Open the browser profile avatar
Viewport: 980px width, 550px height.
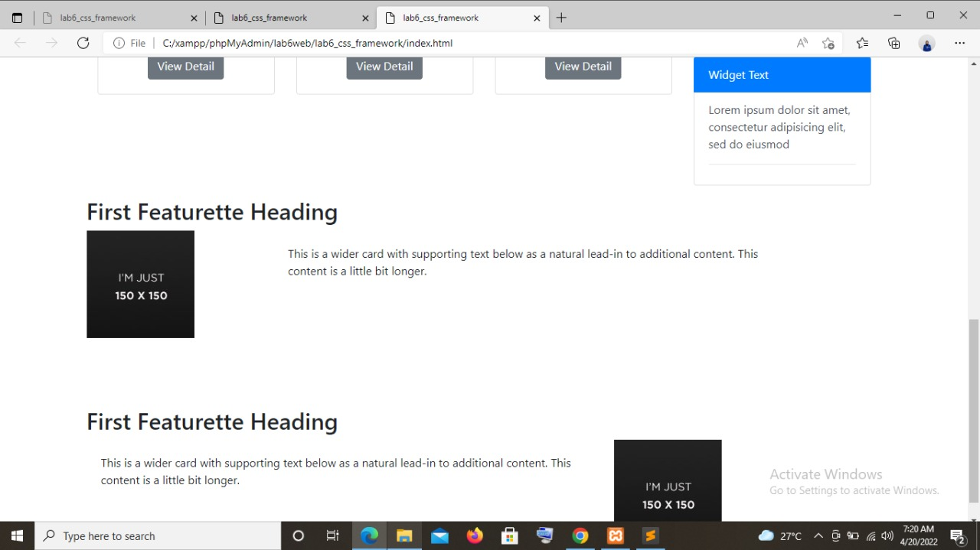[x=926, y=44]
